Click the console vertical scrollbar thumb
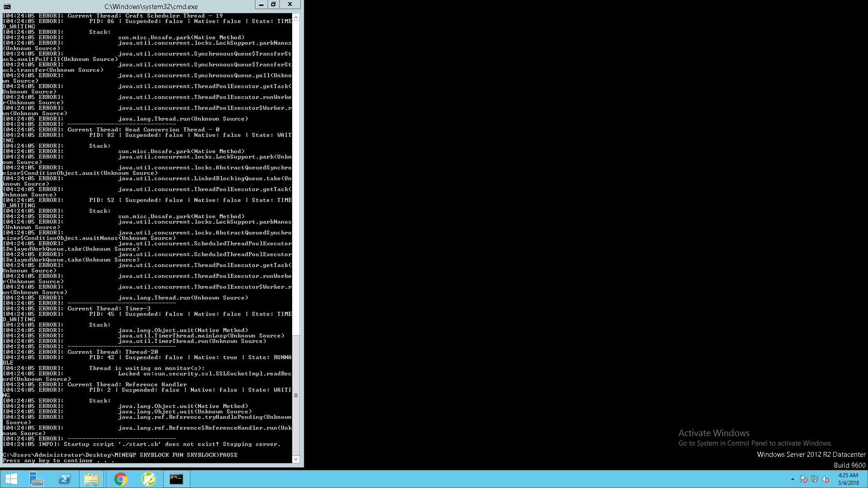Screen dimensions: 868x488 point(296,395)
